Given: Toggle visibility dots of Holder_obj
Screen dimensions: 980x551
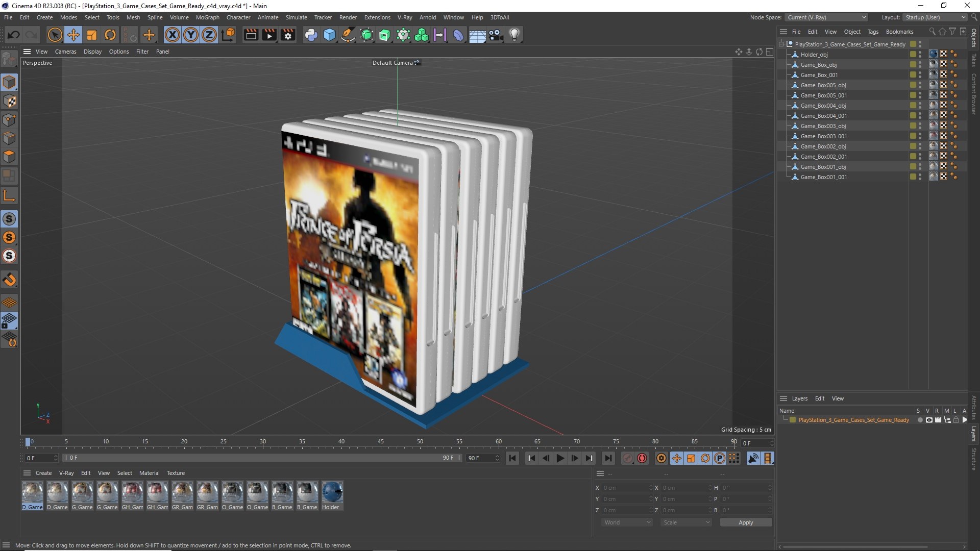Looking at the screenshot, I should [920, 55].
